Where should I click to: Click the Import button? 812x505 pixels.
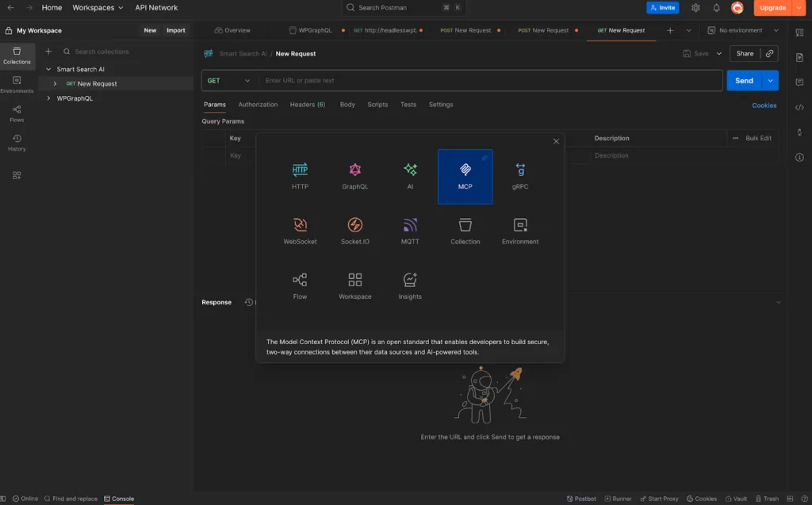(175, 30)
